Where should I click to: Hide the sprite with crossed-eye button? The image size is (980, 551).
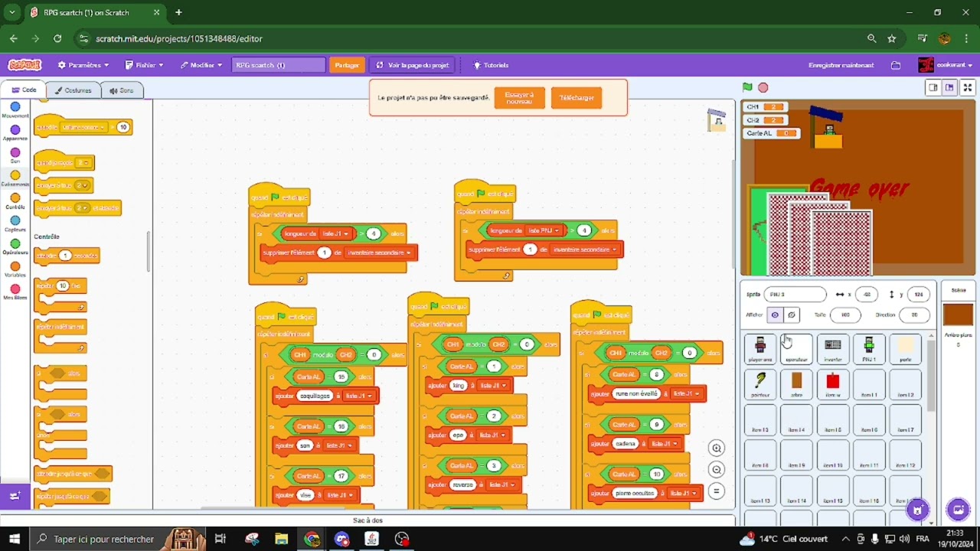[x=792, y=315]
